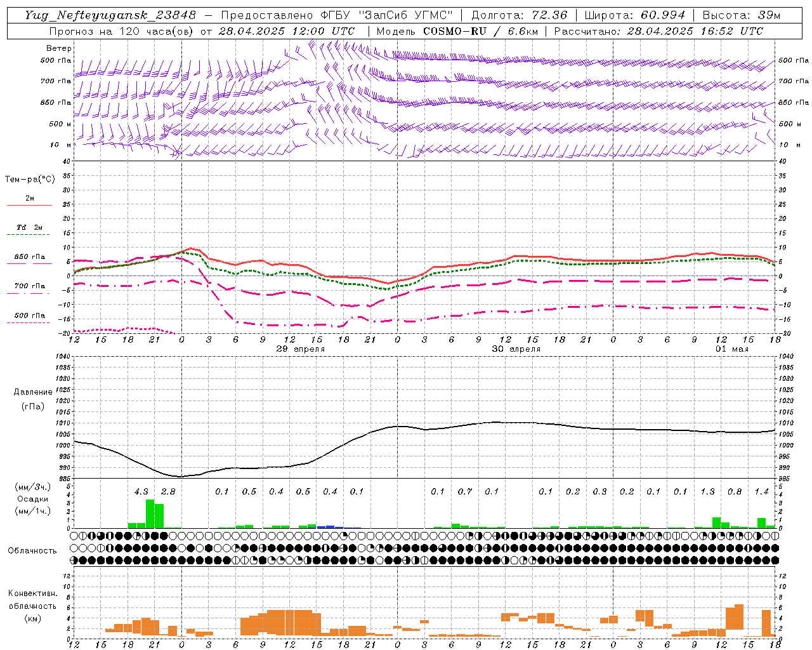Click the Облачность panel label

pyautogui.click(x=32, y=550)
